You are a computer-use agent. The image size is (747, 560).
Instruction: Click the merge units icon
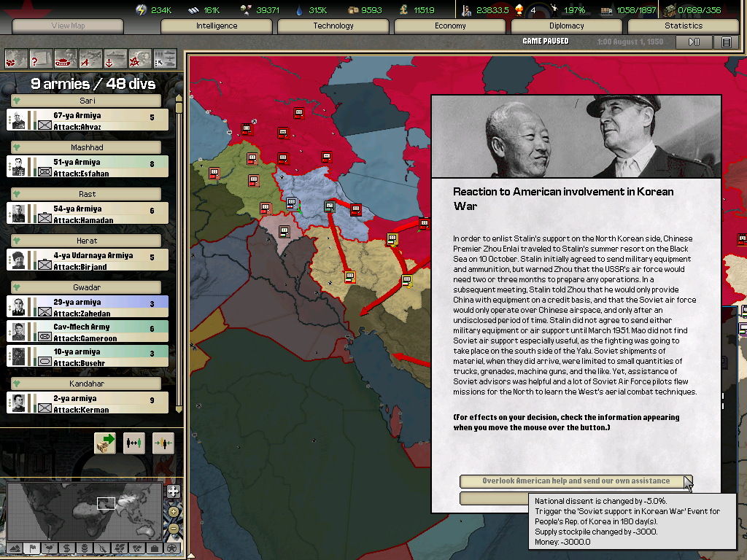[163, 443]
